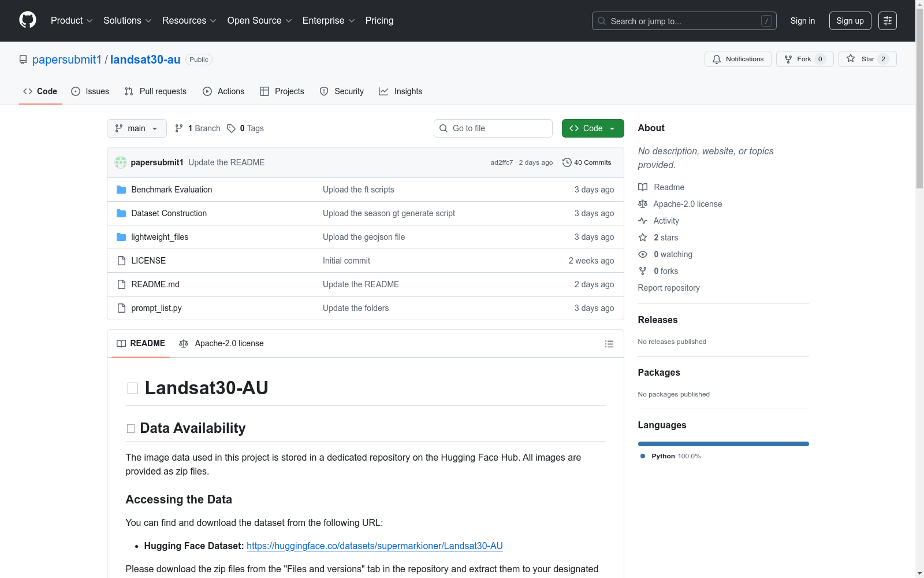View the 2 stars link

[658, 238]
